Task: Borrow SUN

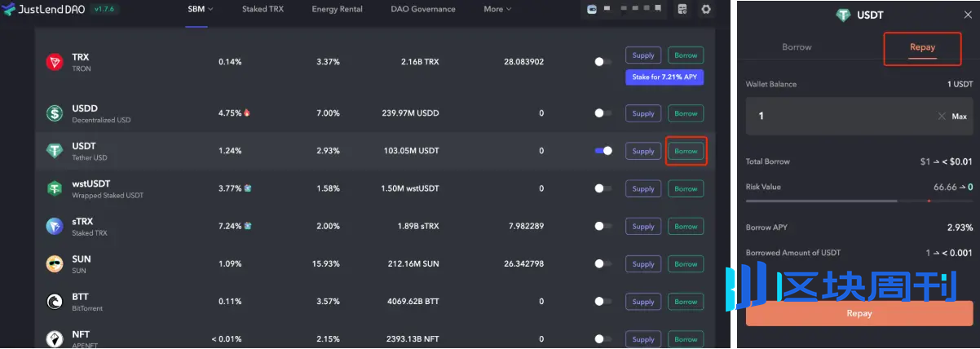Action: [x=686, y=264]
